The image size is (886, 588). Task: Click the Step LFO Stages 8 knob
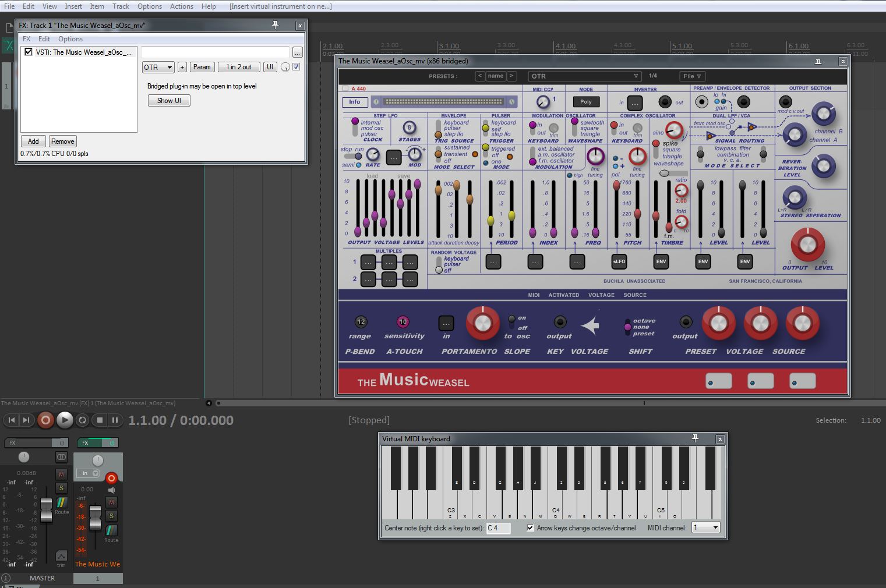[410, 127]
